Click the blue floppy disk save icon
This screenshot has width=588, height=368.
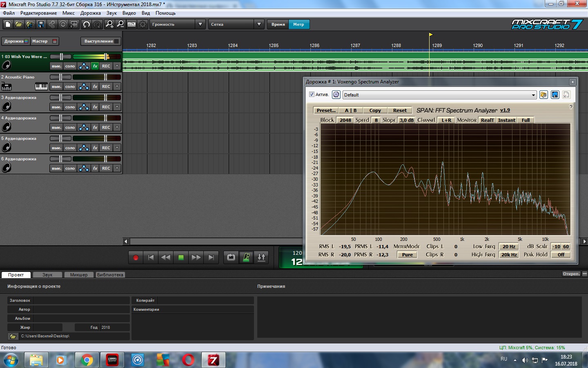pyautogui.click(x=41, y=25)
